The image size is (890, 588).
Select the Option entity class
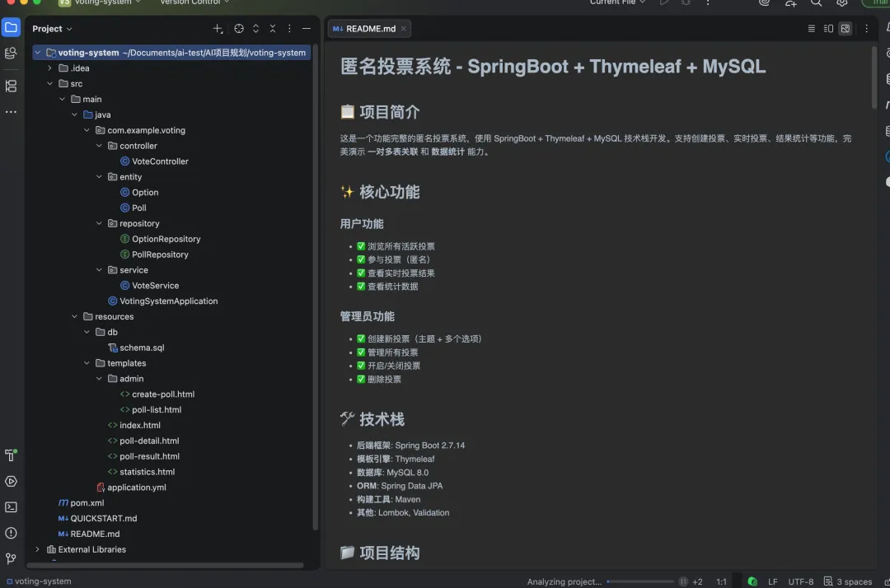139,192
